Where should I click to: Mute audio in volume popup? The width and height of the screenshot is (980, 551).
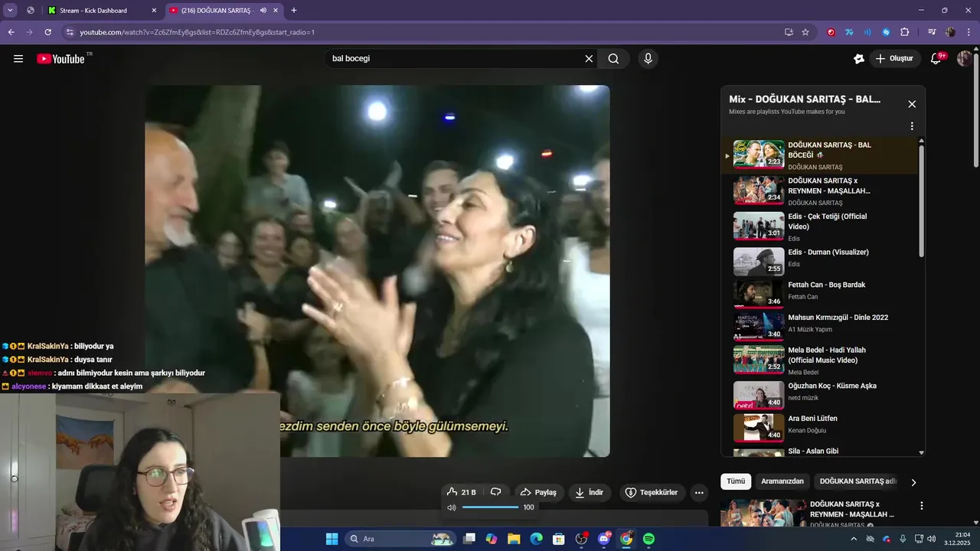[452, 507]
